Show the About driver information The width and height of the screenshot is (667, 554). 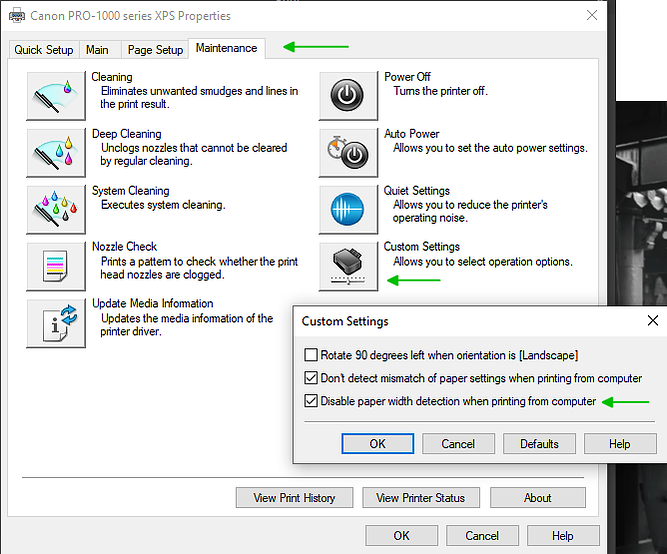click(538, 497)
